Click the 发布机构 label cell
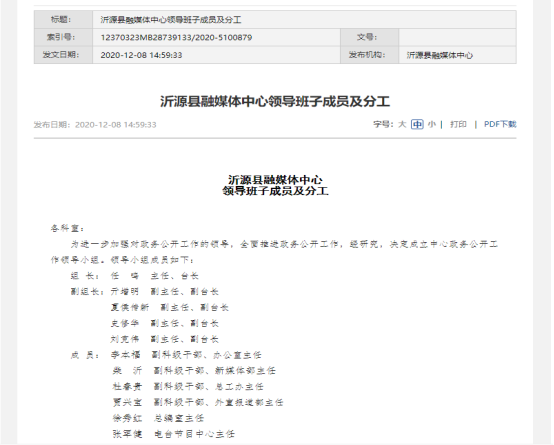This screenshot has height=445, width=554. pos(369,55)
